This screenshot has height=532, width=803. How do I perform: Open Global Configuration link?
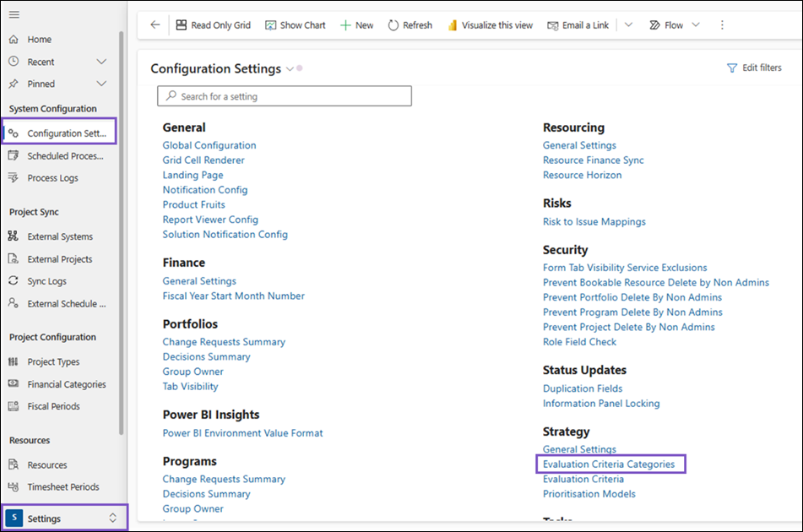point(209,145)
